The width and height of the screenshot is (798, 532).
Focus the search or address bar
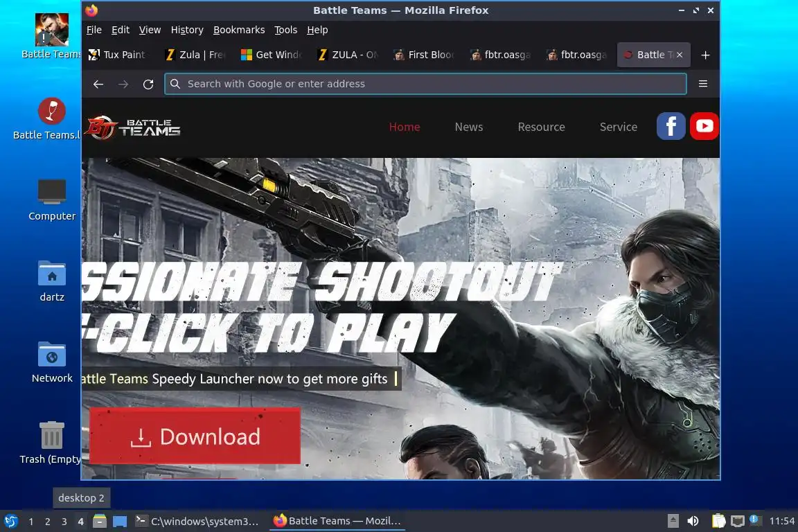coord(425,84)
